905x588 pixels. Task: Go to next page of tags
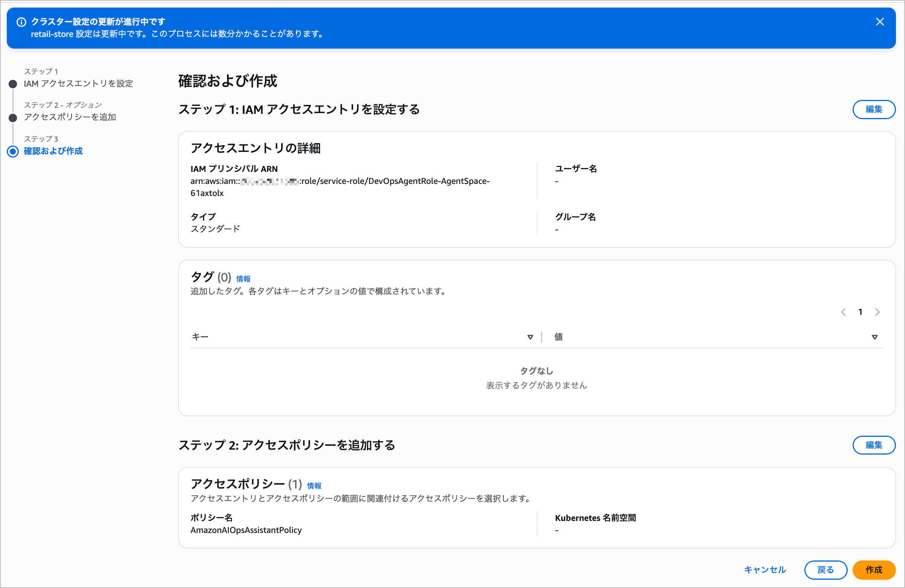coord(877,312)
